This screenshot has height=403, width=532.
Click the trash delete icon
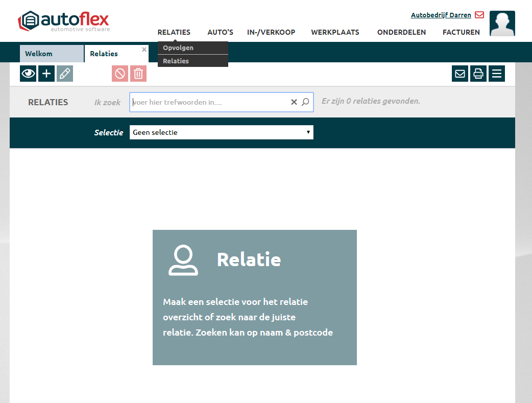pos(138,74)
